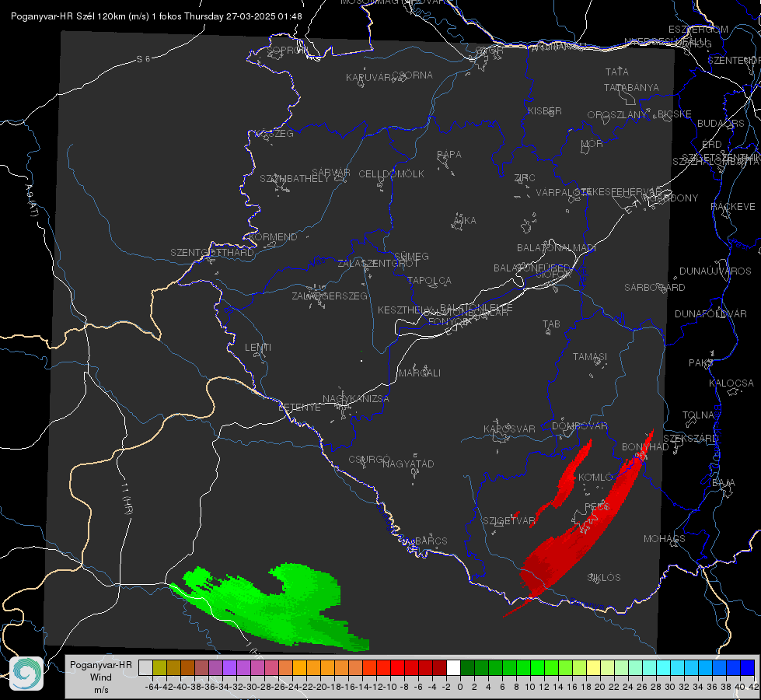Click the KAPOSVAR city label
Screen dimensions: 761x700
click(x=509, y=429)
